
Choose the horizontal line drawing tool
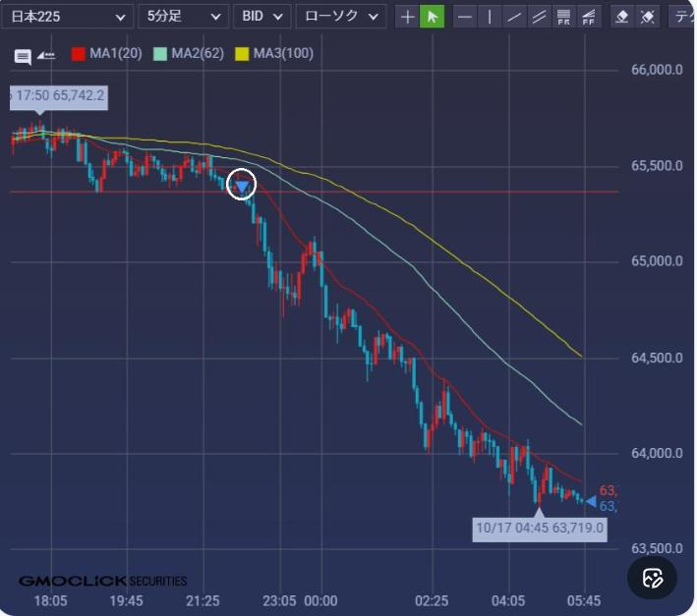tap(465, 17)
